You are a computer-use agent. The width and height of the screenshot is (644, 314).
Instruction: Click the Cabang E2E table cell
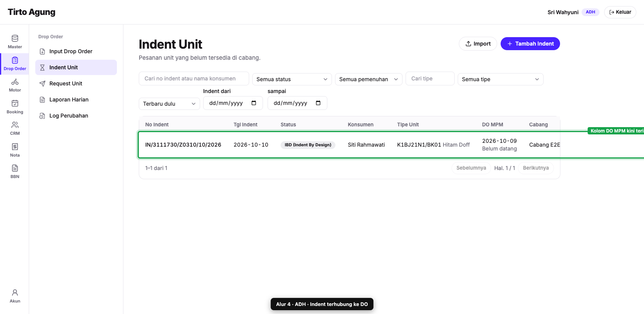pyautogui.click(x=544, y=145)
